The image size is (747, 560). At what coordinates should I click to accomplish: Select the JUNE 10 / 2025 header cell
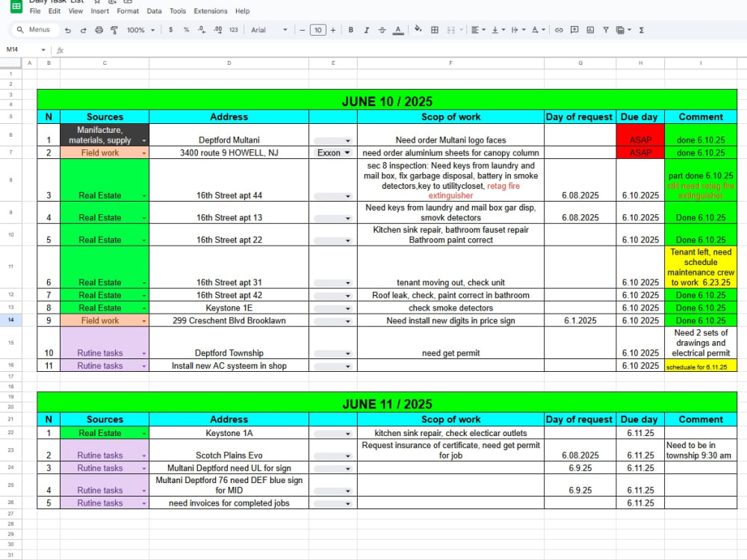click(387, 99)
